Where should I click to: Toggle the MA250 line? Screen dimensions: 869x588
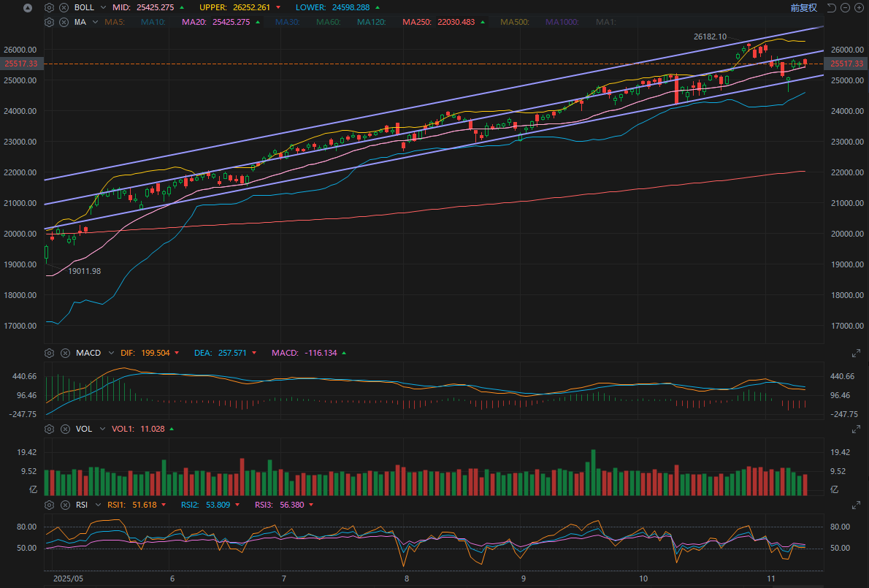[417, 22]
